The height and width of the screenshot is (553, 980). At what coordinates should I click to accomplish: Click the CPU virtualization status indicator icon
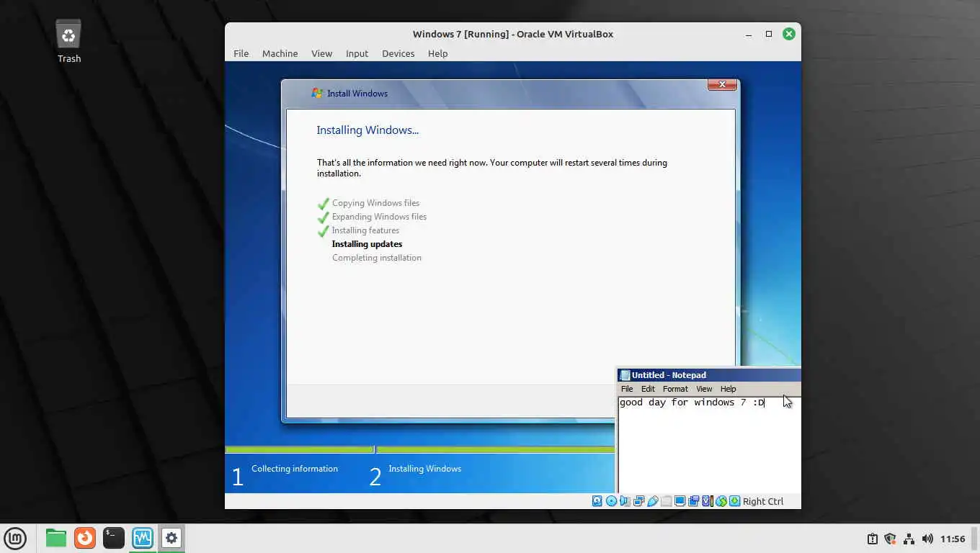tap(708, 501)
